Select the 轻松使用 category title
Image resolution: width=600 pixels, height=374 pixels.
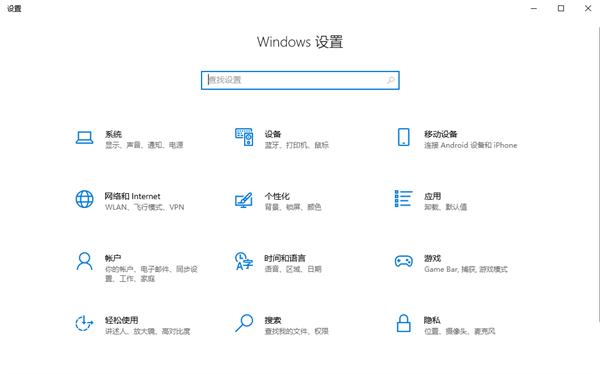coord(122,320)
